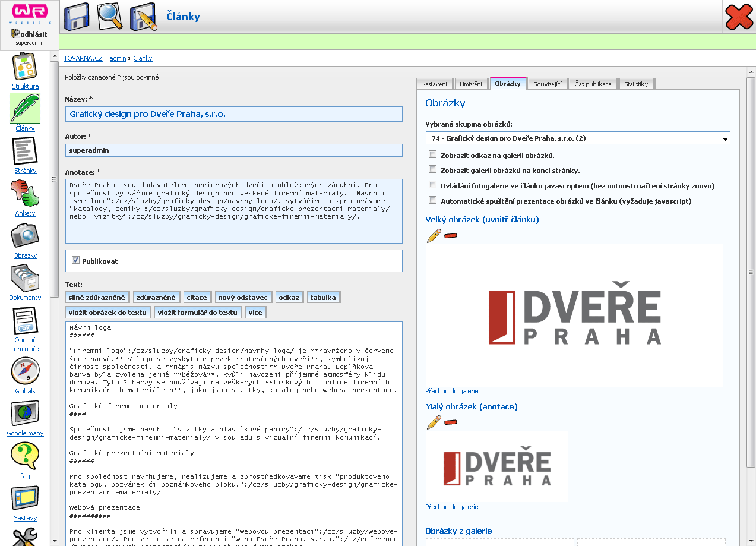
Task: Enable 'Zobrazit odkaz na galerii obrázků' checkbox
Action: pos(432,154)
